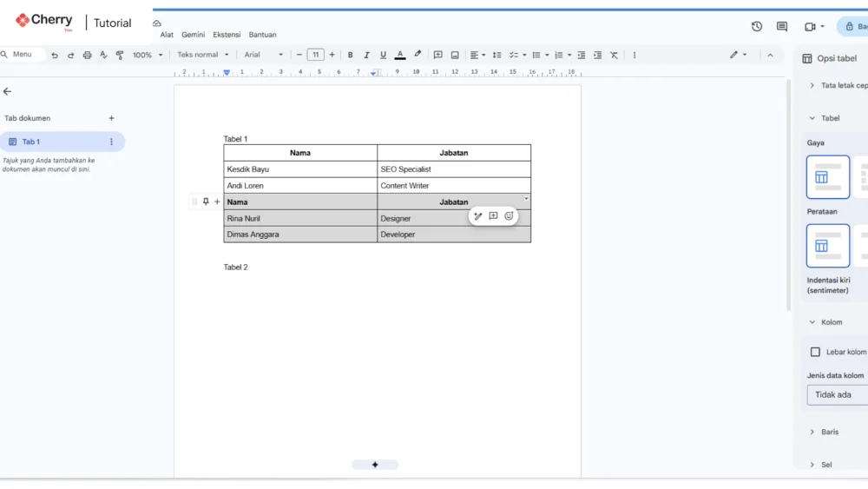The image size is (868, 489).
Task: Open the checklist dropdown
Action: point(524,55)
